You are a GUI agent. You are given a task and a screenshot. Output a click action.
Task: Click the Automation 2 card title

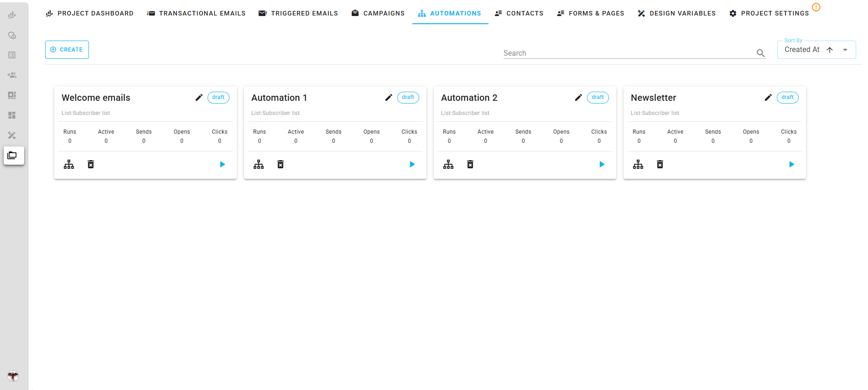[x=469, y=98]
